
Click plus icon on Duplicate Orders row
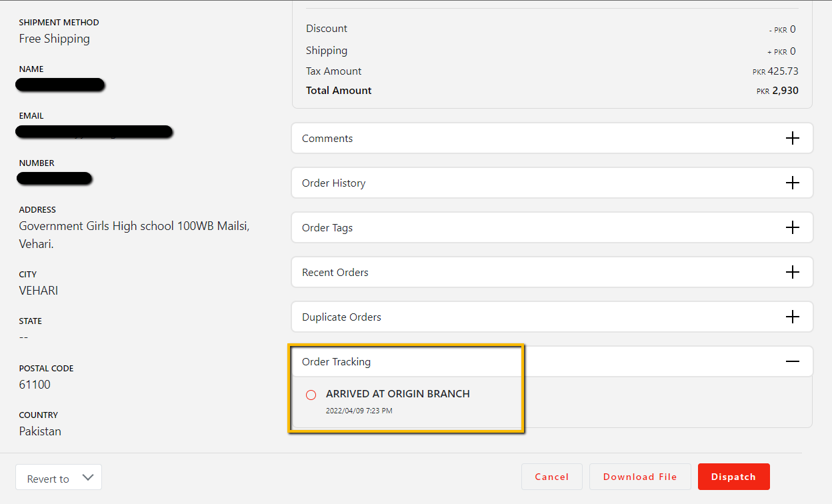[x=792, y=317]
